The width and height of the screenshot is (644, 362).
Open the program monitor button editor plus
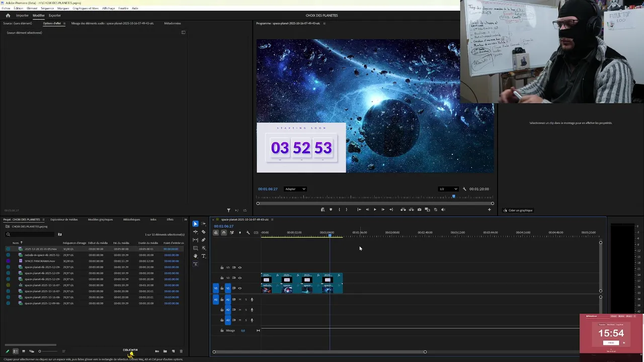tap(489, 210)
